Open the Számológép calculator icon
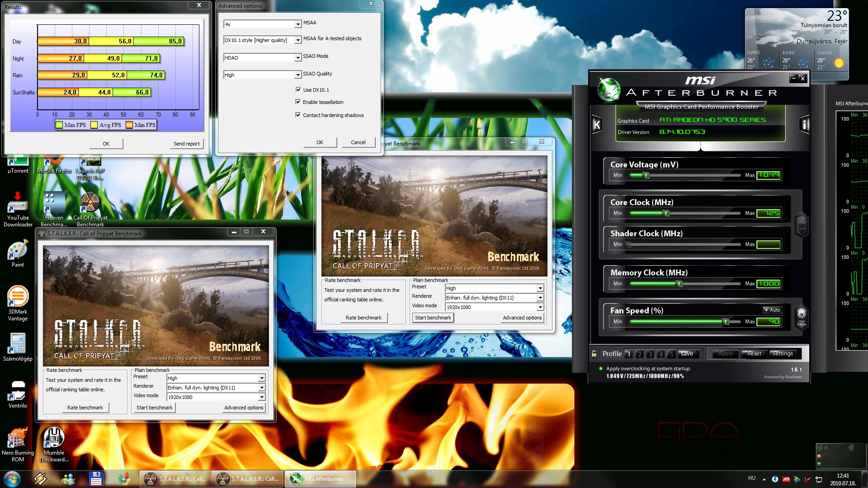868x488 pixels. point(18,347)
